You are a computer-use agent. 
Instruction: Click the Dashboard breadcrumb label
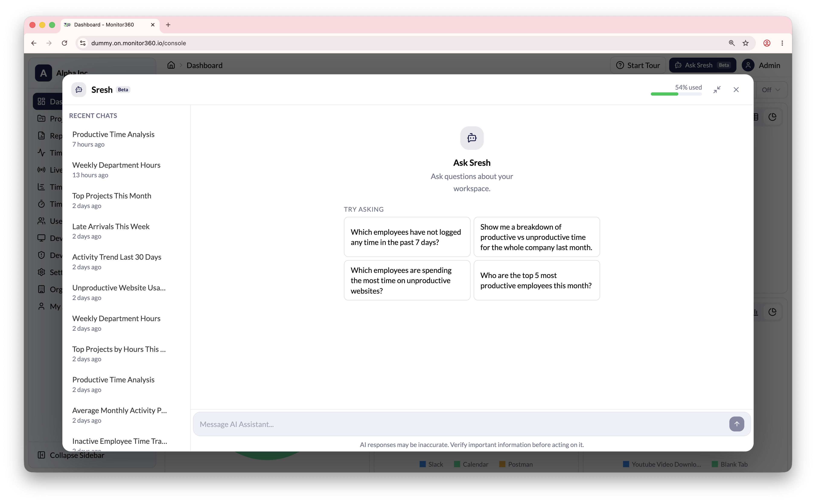[204, 65]
